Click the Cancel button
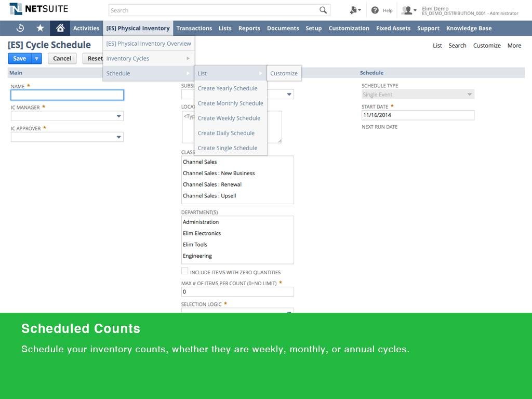Viewport: 532px width, 399px height. pos(62,58)
